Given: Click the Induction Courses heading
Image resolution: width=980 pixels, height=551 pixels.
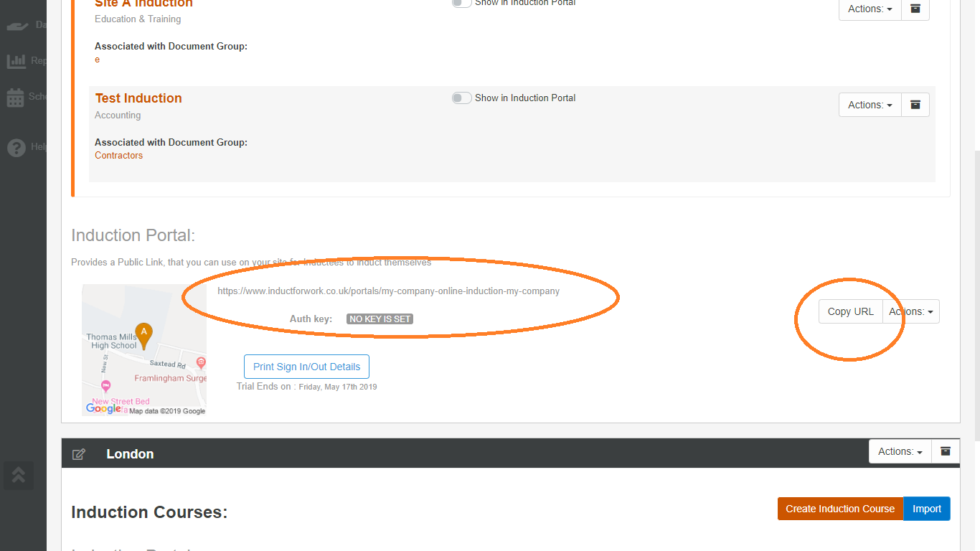Looking at the screenshot, I should coord(149,512).
